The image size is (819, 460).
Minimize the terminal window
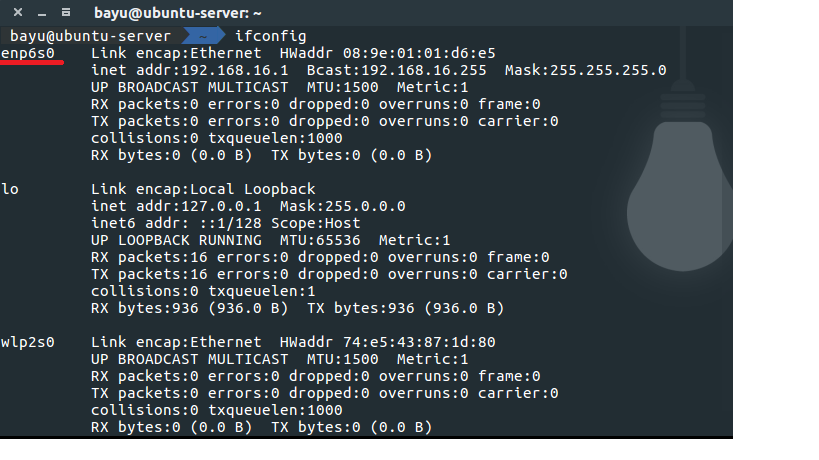[x=41, y=13]
